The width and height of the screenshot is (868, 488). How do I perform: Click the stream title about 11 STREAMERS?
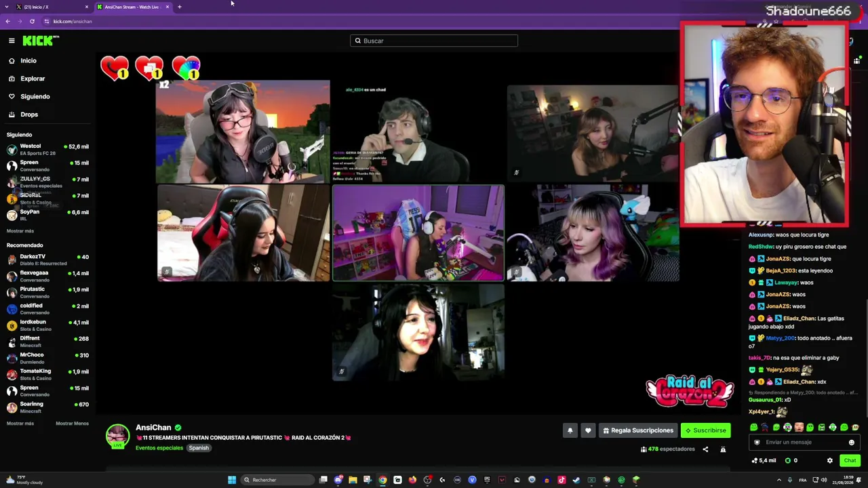pos(243,438)
